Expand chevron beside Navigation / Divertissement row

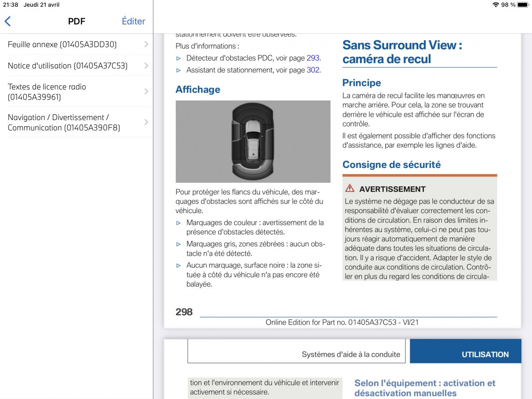point(146,122)
